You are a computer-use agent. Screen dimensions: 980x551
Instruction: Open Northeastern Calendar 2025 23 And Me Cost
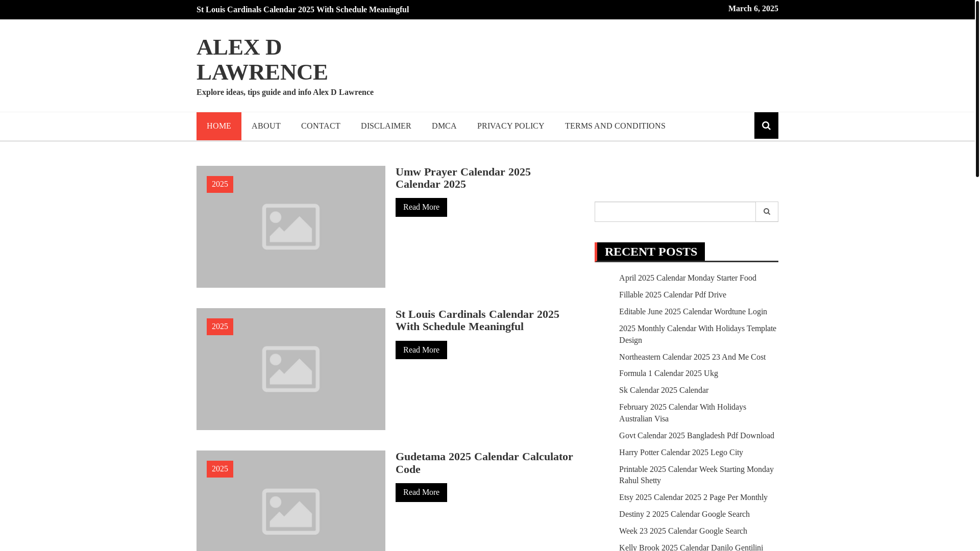pos(693,357)
